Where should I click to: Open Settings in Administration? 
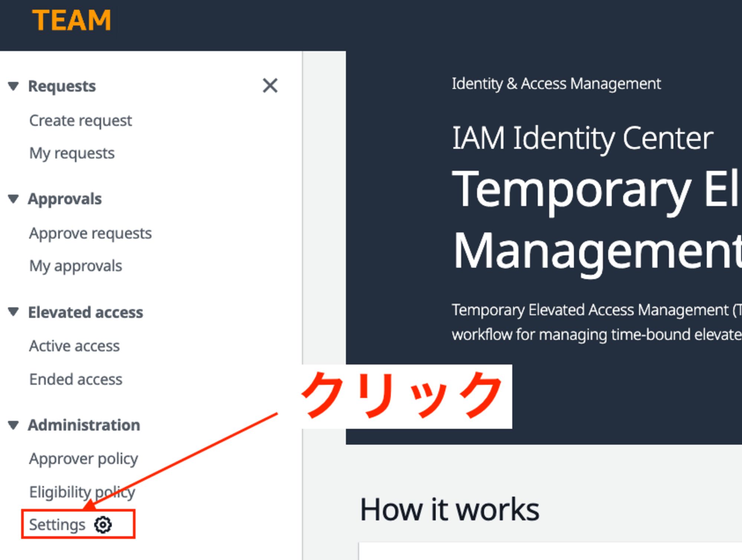[57, 525]
